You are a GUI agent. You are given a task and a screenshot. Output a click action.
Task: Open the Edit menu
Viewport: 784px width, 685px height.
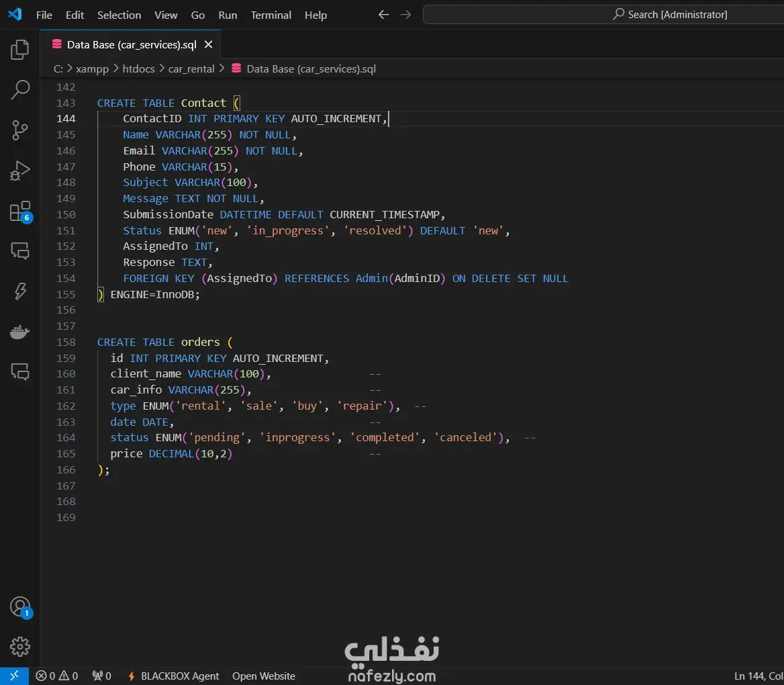[x=75, y=15]
